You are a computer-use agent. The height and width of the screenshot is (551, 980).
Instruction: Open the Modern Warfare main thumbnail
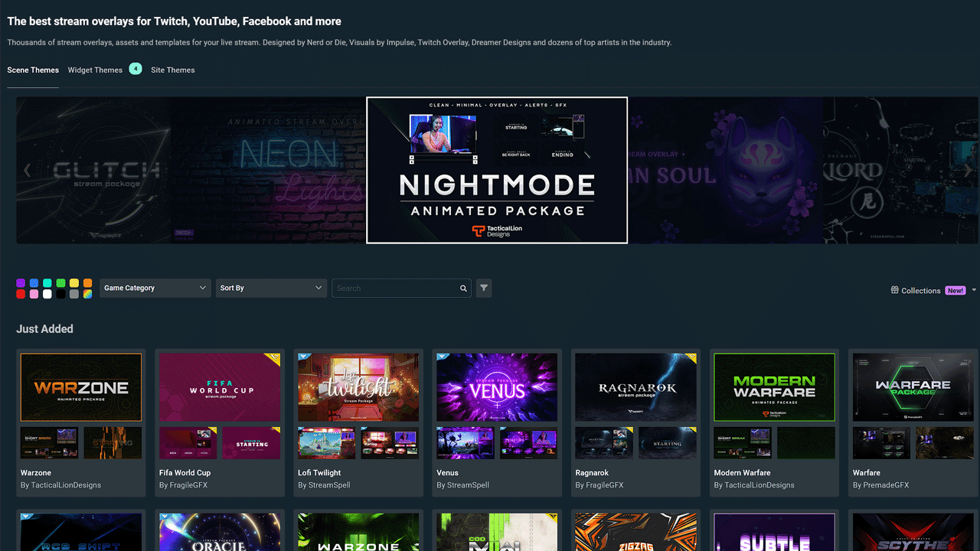(x=775, y=387)
